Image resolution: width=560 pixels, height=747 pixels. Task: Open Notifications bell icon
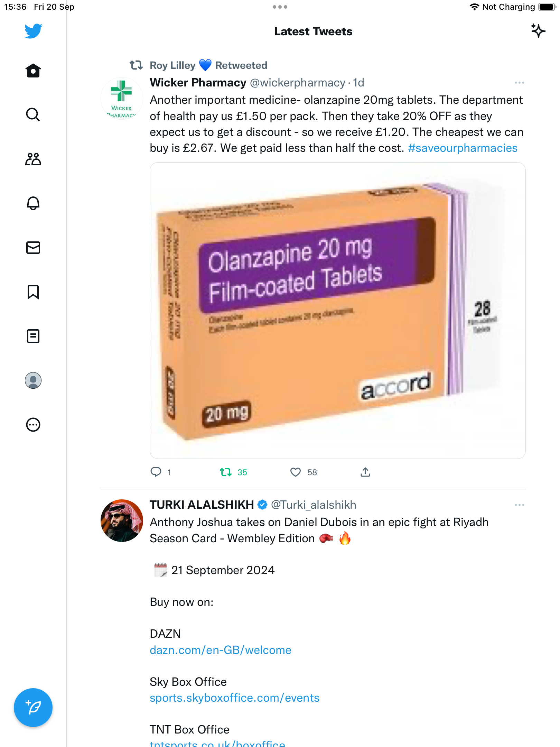tap(33, 203)
